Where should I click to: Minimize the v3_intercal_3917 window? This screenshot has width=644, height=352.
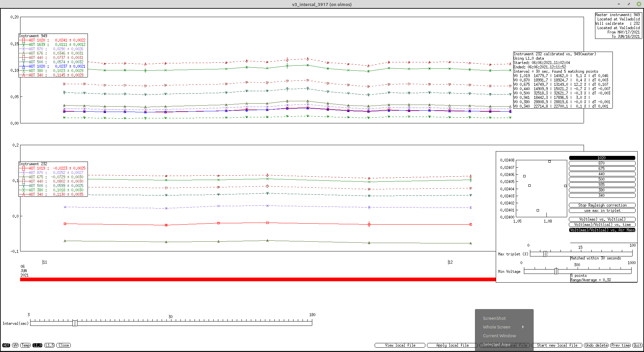point(619,4)
